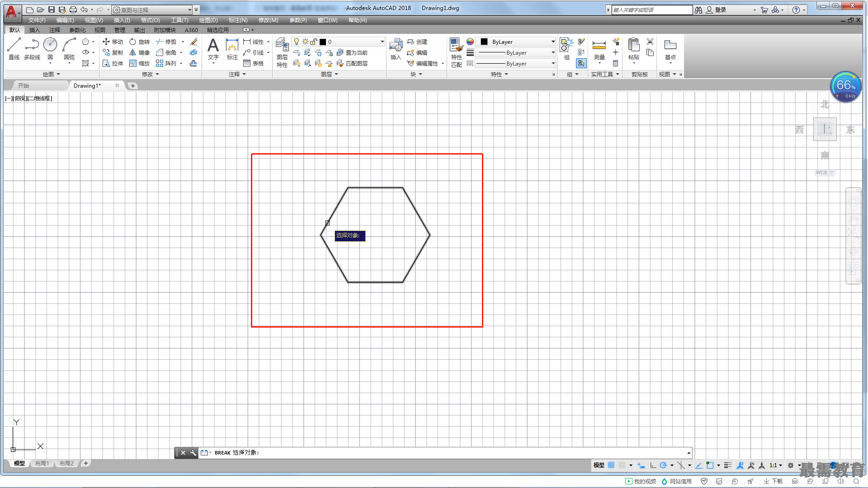Click the Scale (缩放) tool
Viewport: 868px width, 488px height.
(x=139, y=63)
